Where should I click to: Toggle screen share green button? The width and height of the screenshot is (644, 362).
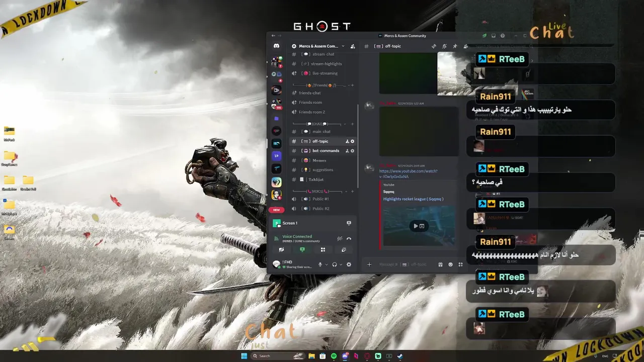[x=302, y=249]
